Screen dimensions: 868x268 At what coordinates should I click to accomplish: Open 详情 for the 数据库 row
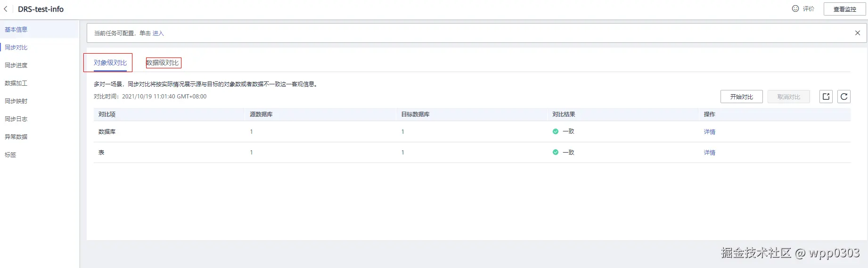(x=709, y=132)
